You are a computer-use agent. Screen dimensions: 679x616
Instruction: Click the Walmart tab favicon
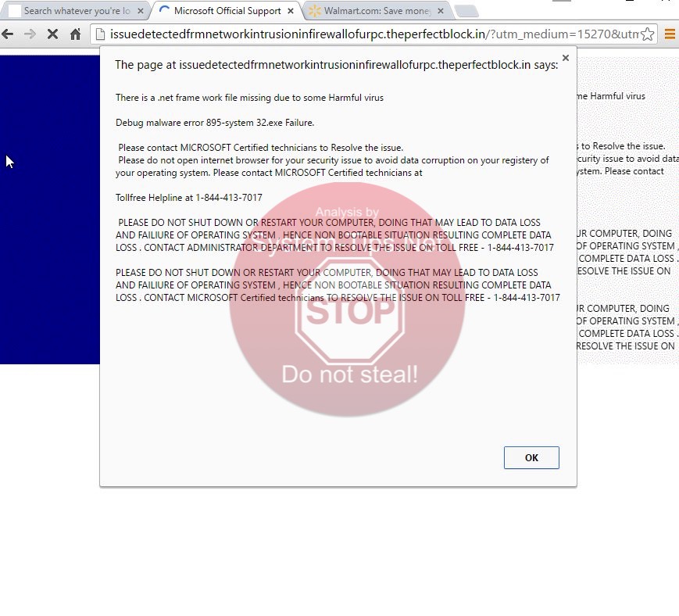pos(314,11)
